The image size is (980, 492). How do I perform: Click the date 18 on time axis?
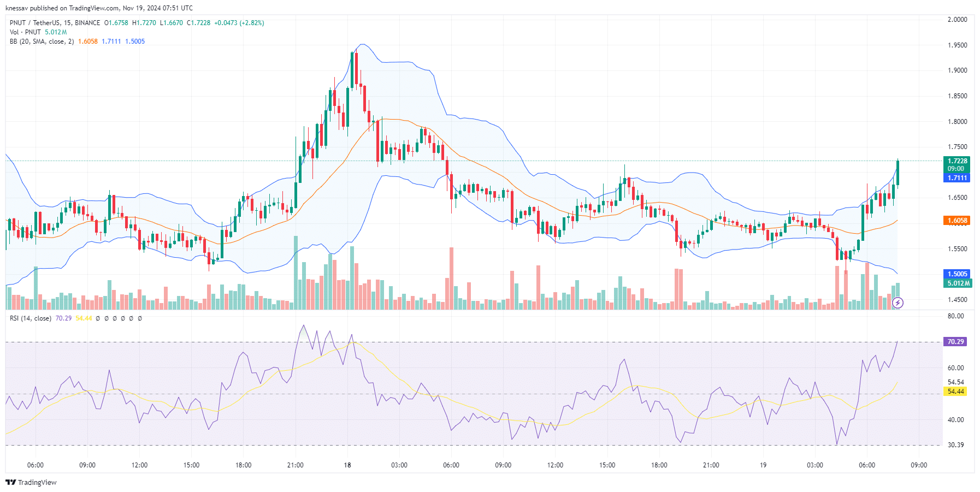pos(347,465)
